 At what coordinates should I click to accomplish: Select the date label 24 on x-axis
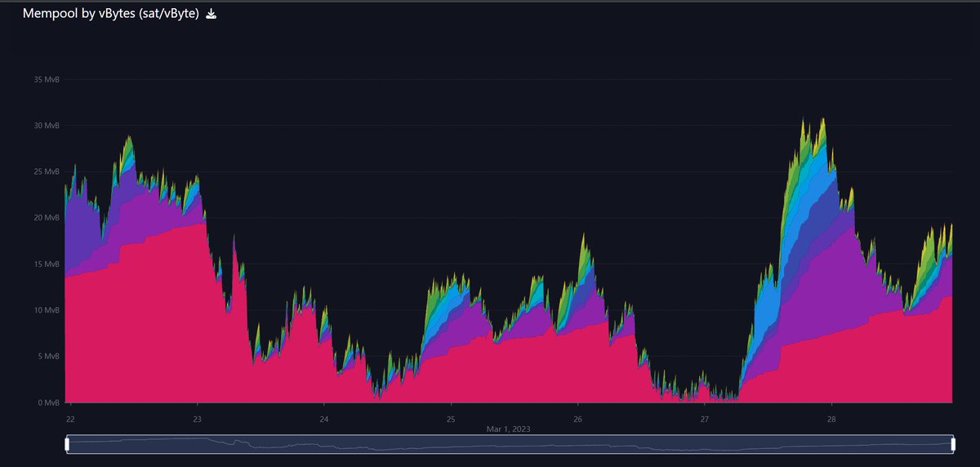[x=323, y=420]
